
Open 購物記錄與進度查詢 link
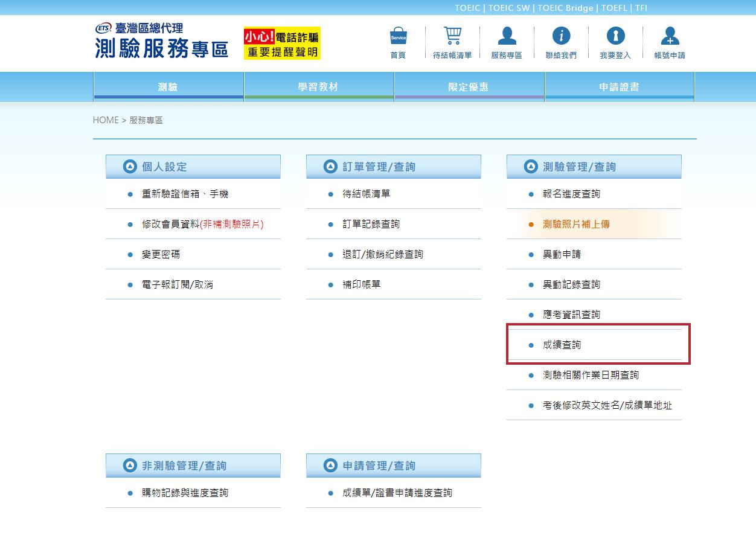(x=185, y=493)
